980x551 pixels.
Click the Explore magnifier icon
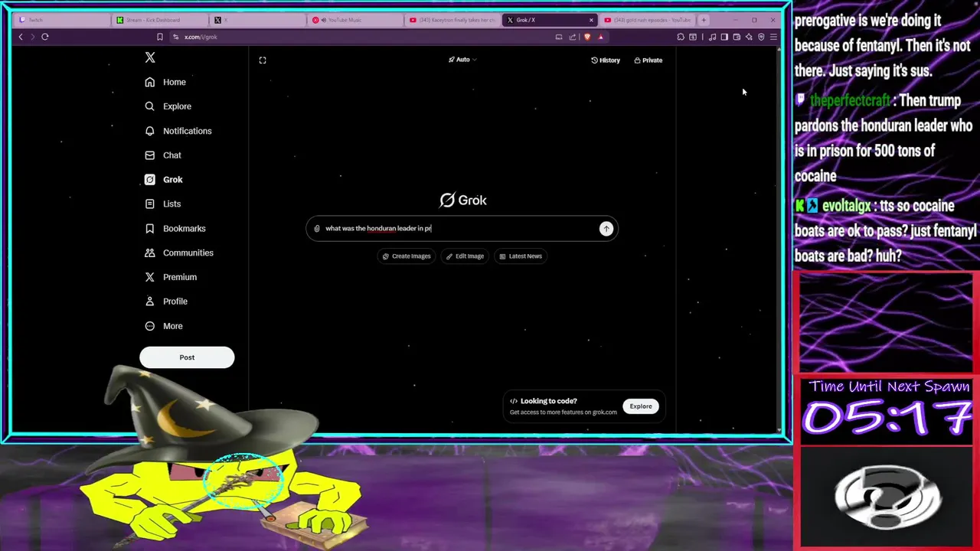(149, 106)
